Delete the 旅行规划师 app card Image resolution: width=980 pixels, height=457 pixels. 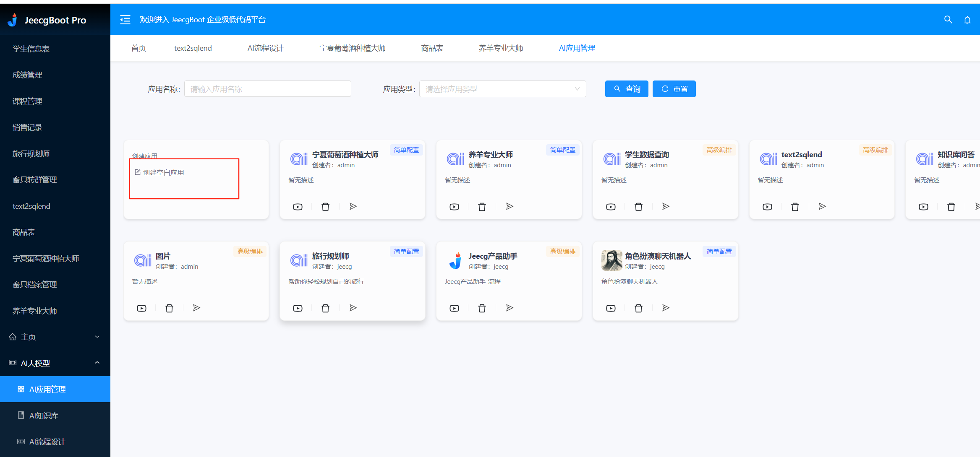[x=325, y=308]
